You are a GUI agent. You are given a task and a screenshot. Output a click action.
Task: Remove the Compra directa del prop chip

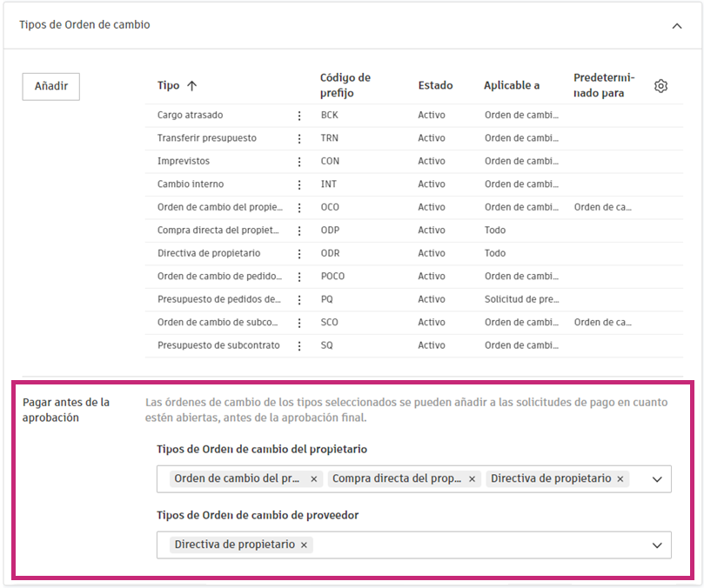472,478
